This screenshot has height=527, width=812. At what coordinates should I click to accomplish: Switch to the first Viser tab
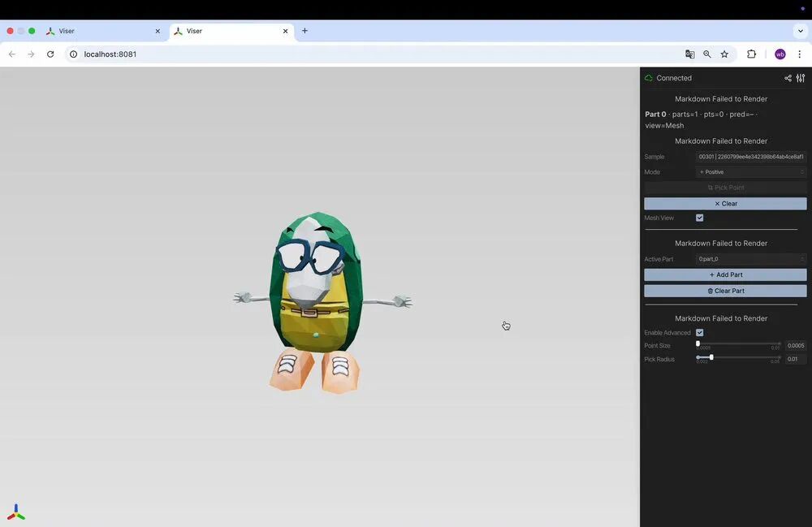tap(103, 31)
